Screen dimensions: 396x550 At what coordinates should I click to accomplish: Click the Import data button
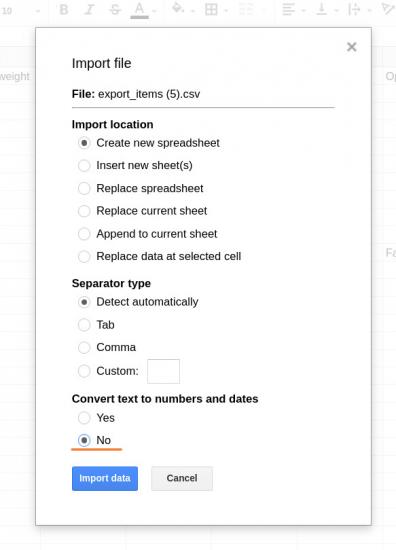(x=105, y=478)
